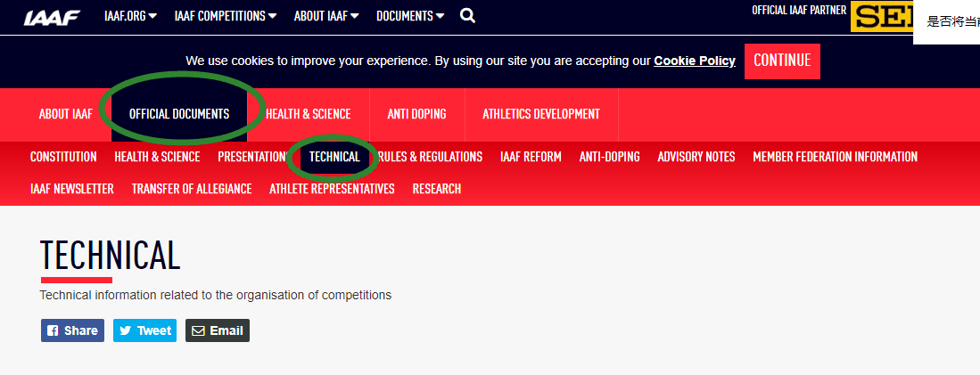The image size is (980, 375).
Task: Click the SEIKO partner logo
Action: coord(882,18)
